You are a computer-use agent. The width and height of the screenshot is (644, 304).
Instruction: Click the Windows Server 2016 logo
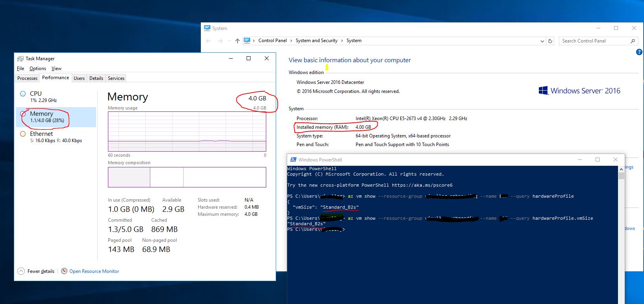point(579,91)
